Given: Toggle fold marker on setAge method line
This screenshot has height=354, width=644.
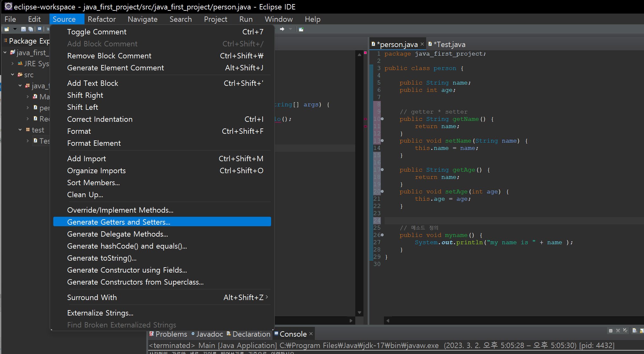Looking at the screenshot, I should [x=382, y=192].
